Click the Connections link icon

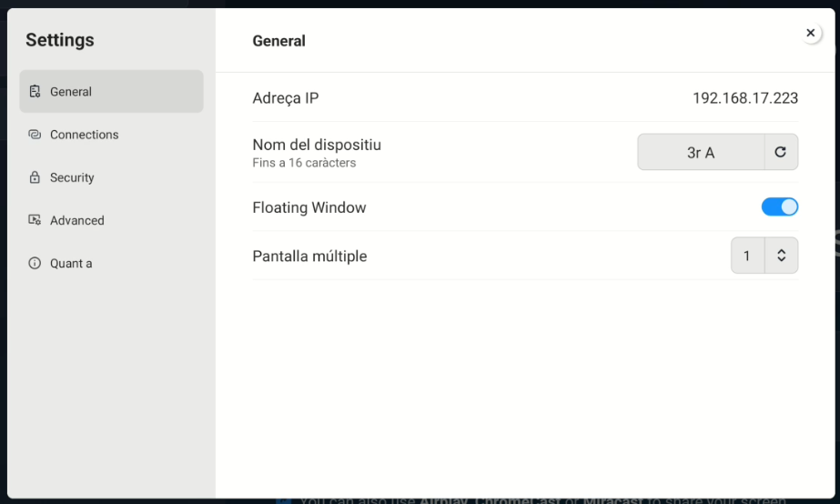point(35,135)
